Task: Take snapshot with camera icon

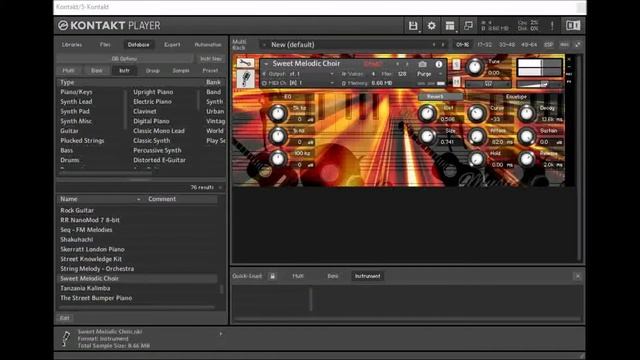Action: point(422,64)
